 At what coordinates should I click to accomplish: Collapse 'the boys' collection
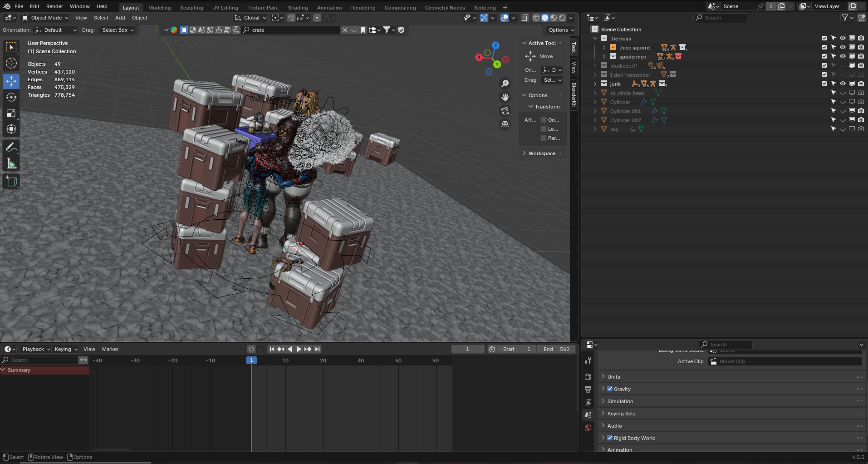pyautogui.click(x=595, y=39)
